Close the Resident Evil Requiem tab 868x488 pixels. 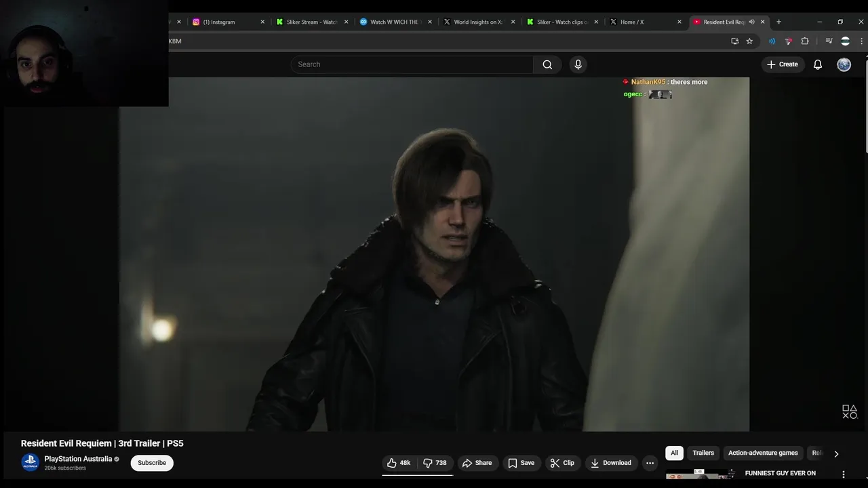(762, 22)
